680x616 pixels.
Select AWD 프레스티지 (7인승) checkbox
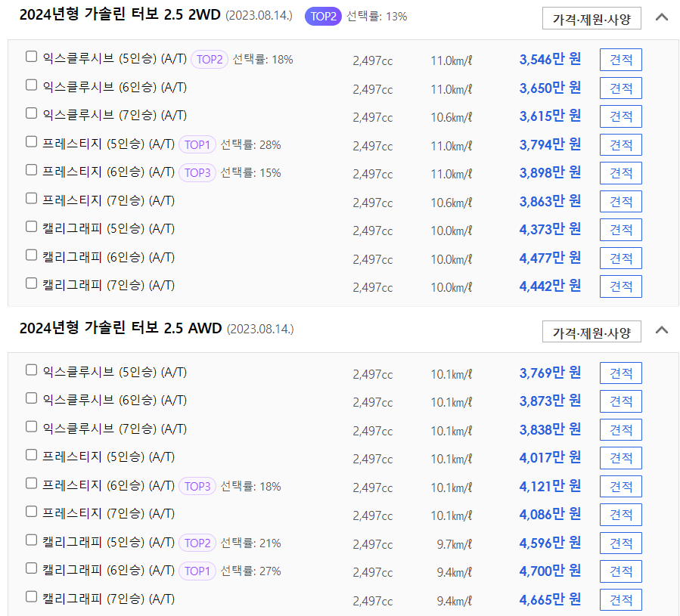coord(31,512)
